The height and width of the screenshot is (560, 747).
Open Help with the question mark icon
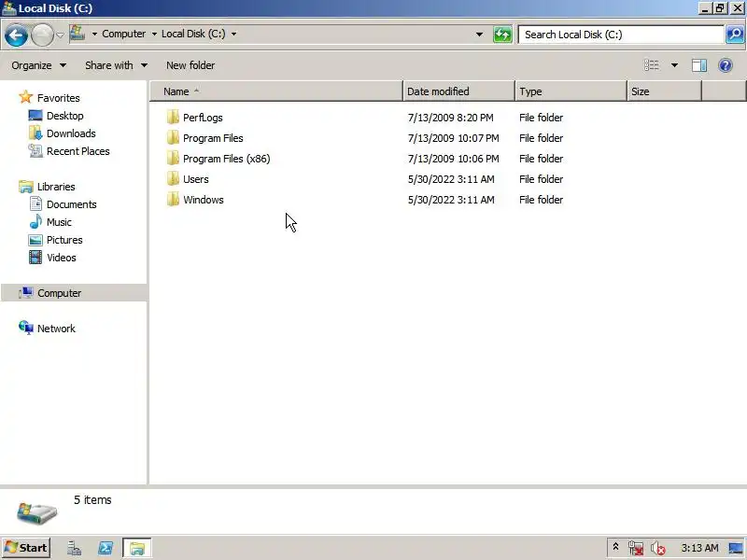point(726,65)
